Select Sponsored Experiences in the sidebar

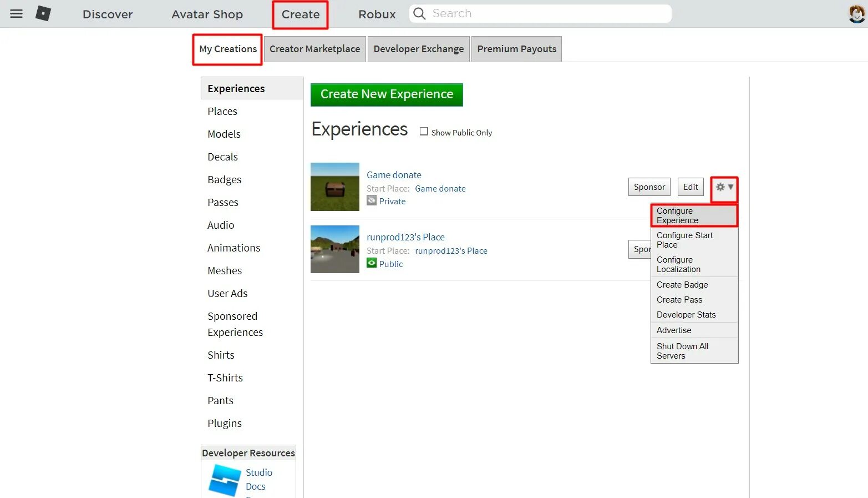[x=235, y=324]
